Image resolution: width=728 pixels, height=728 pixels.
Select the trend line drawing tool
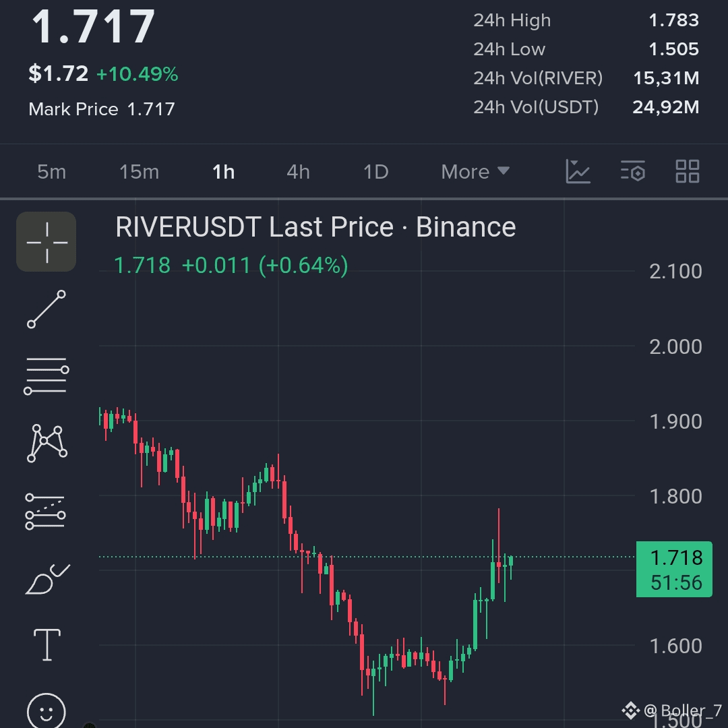click(47, 309)
